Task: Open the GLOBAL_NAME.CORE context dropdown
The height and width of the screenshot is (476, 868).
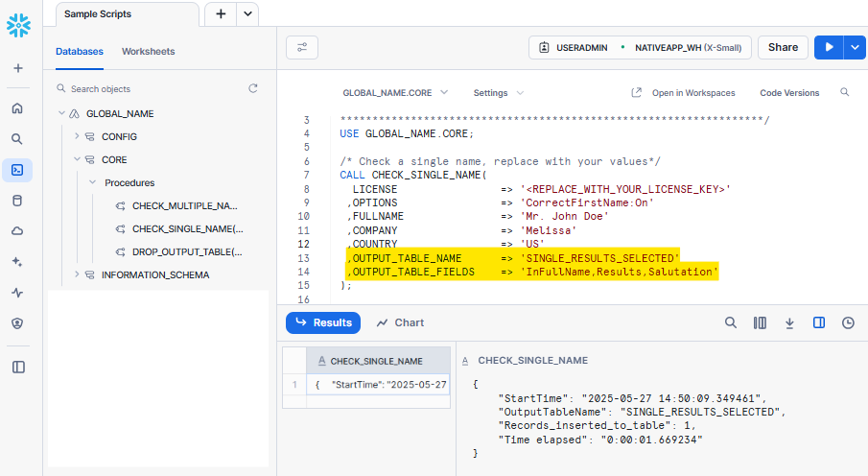Action: pos(395,92)
